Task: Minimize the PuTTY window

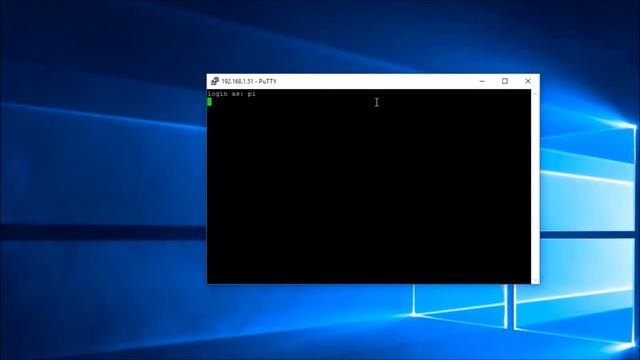Action: 482,81
